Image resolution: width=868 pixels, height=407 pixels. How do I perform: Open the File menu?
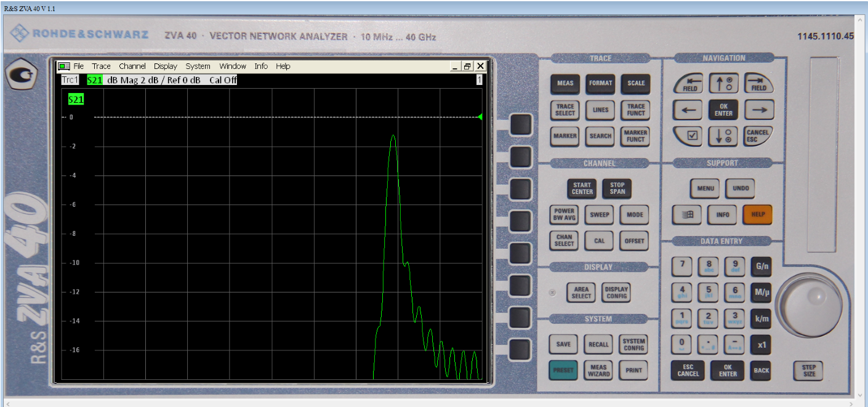[x=78, y=66]
